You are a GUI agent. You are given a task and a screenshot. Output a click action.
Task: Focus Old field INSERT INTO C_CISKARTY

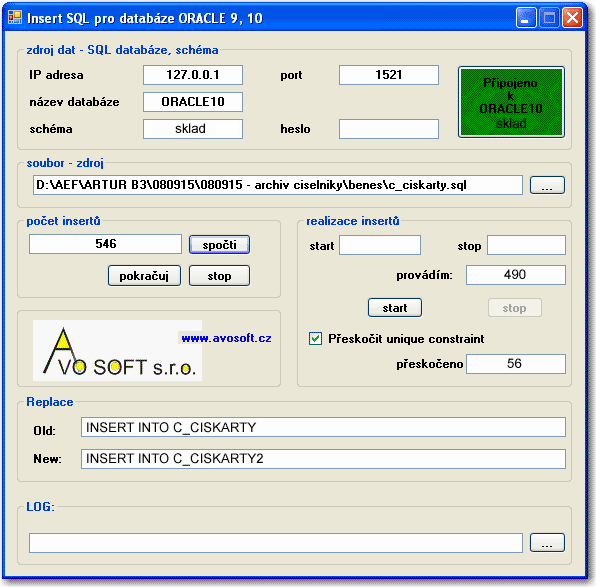tap(323, 427)
